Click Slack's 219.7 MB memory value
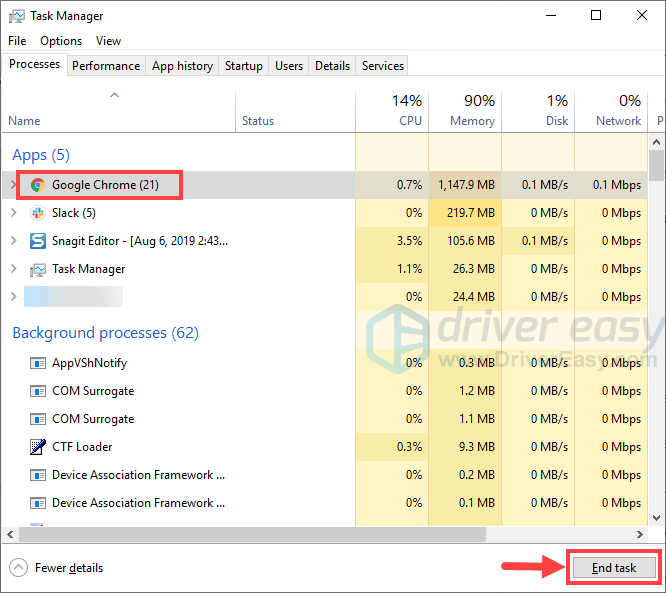 click(471, 213)
